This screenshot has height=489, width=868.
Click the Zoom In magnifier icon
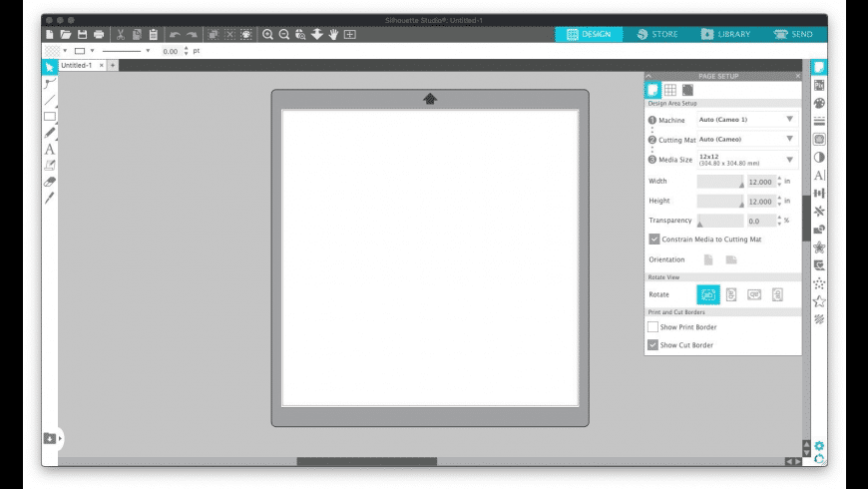pos(268,34)
